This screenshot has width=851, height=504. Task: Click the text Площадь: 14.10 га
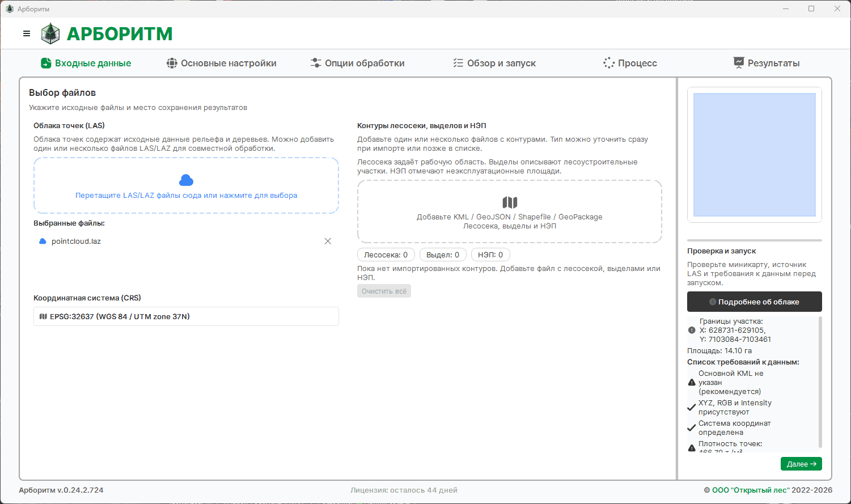[719, 351]
